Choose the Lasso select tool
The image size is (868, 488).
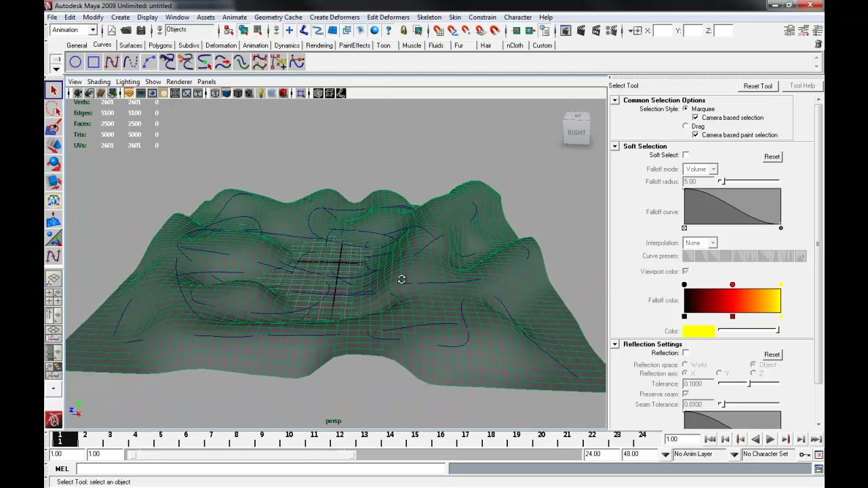click(x=54, y=108)
